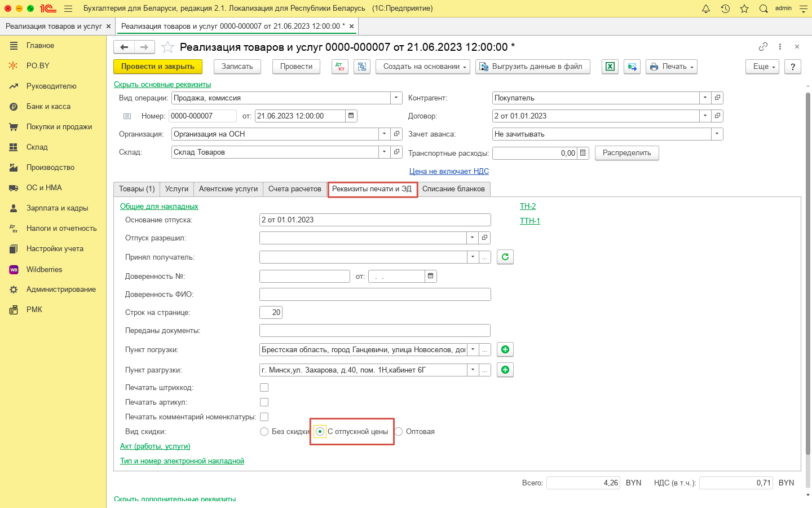Viewport: 812px width, 508px height.
Task: Click into Доверенность ФИО input field
Action: click(x=375, y=294)
